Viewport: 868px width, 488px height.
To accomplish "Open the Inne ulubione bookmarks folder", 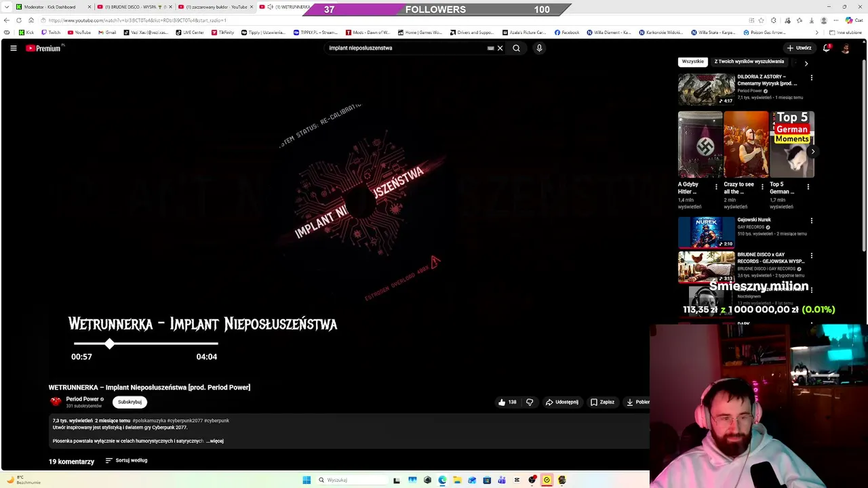I will coord(845,33).
